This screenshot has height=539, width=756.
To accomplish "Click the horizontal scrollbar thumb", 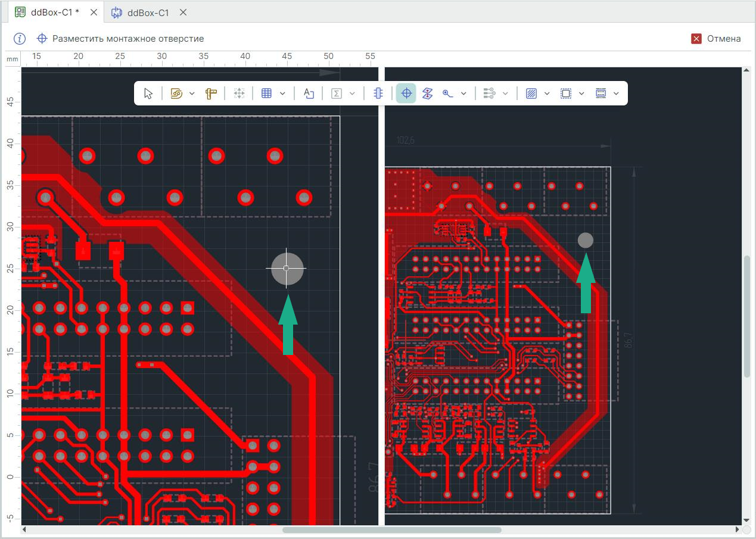I will coord(391,529).
